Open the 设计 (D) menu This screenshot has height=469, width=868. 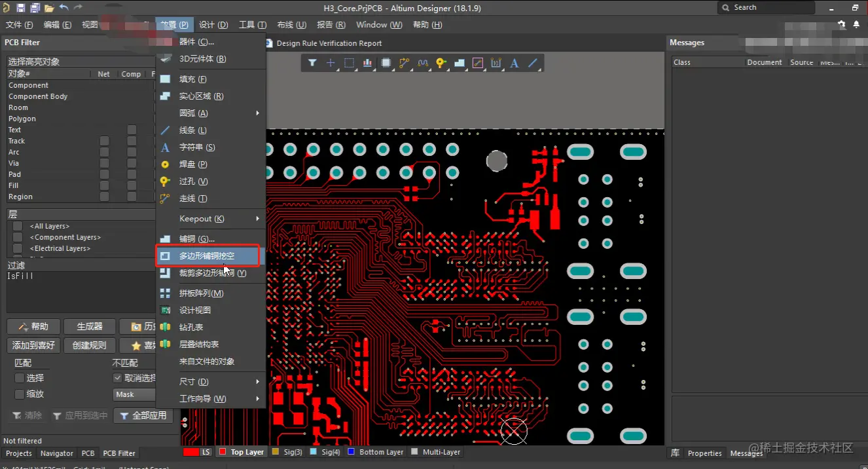pyautogui.click(x=213, y=25)
